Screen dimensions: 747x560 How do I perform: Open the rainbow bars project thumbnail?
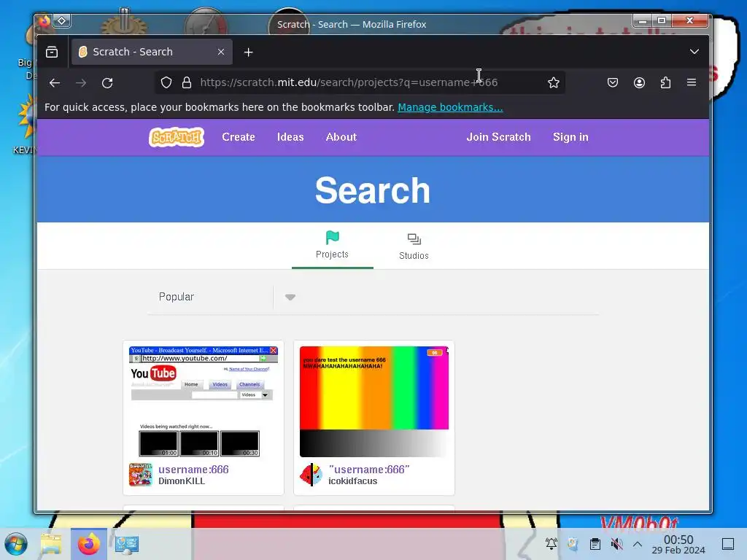tap(374, 402)
